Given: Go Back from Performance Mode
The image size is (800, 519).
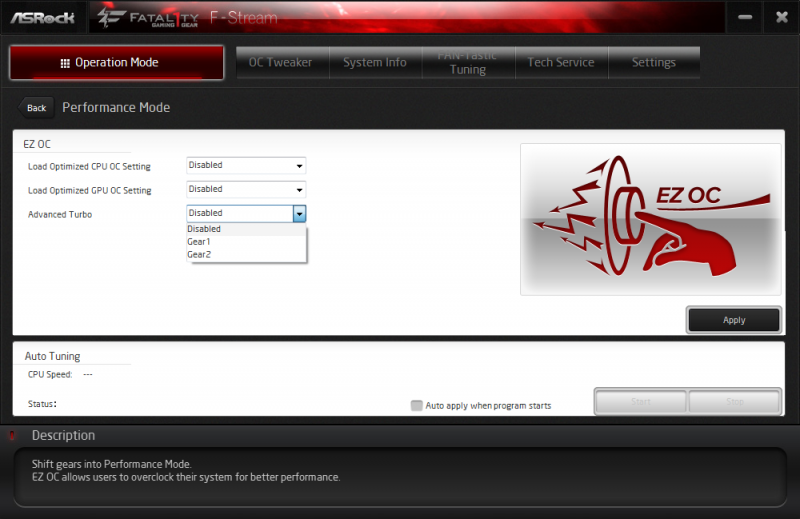Looking at the screenshot, I should pyautogui.click(x=36, y=108).
